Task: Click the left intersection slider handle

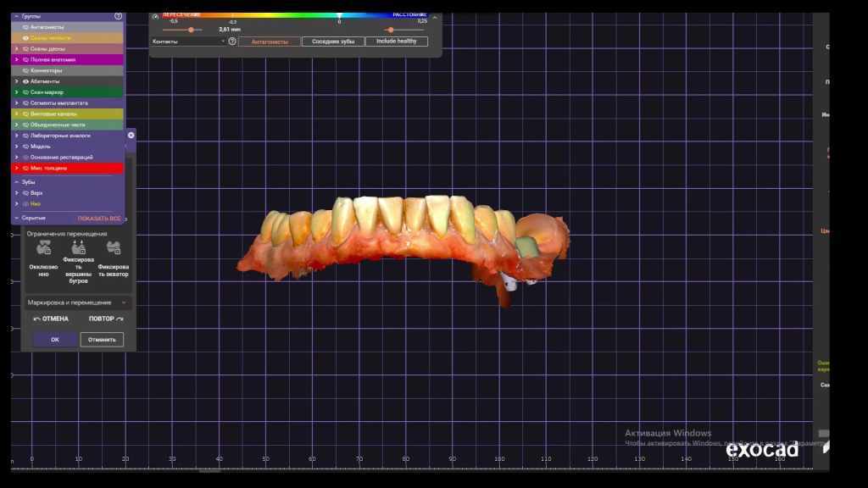Action: [x=190, y=30]
